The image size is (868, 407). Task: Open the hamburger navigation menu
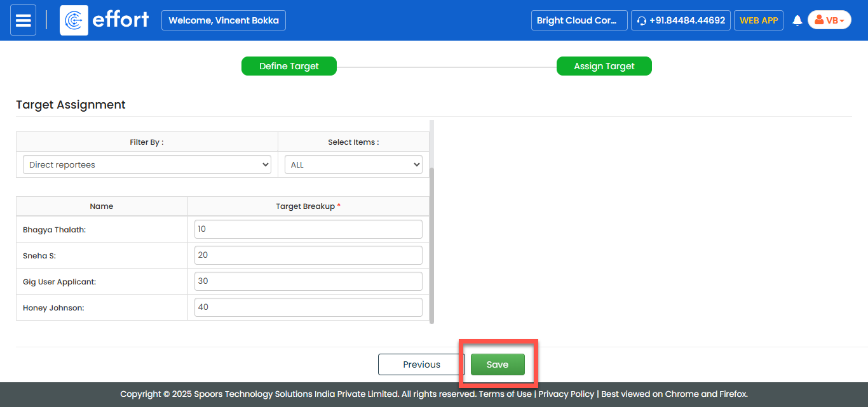click(24, 20)
